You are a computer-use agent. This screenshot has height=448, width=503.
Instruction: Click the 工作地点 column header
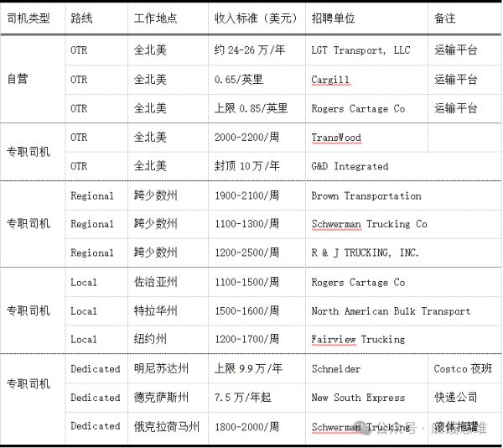155,18
